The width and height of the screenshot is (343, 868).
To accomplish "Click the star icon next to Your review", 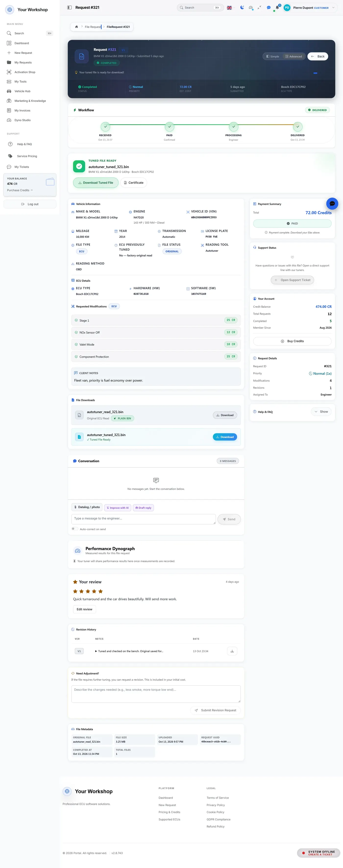I will 75,582.
